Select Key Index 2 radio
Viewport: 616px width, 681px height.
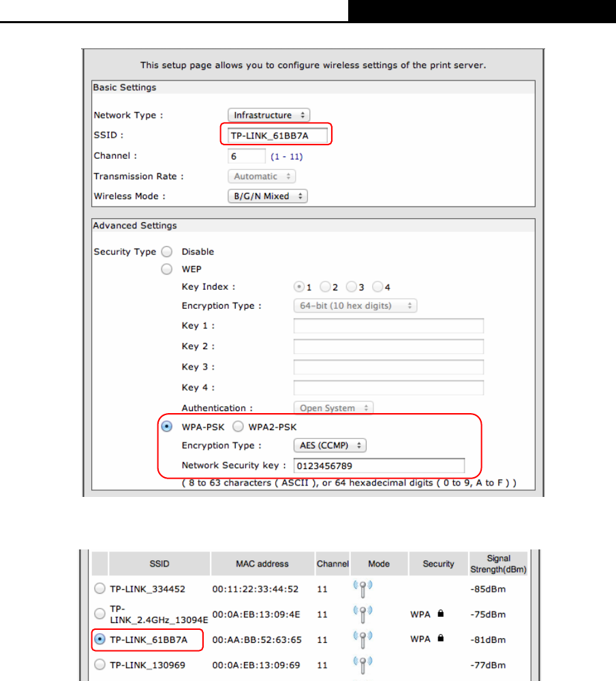[325, 286]
